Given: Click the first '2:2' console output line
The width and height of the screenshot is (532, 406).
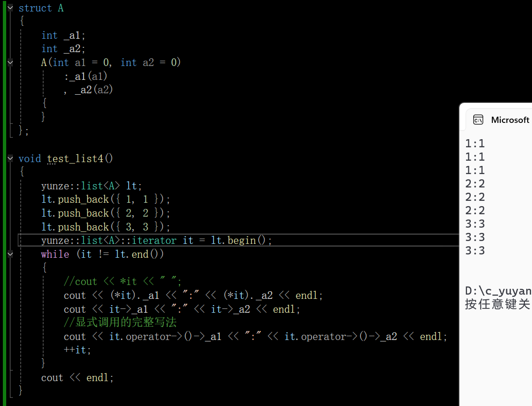Looking at the screenshot, I should click(475, 184).
